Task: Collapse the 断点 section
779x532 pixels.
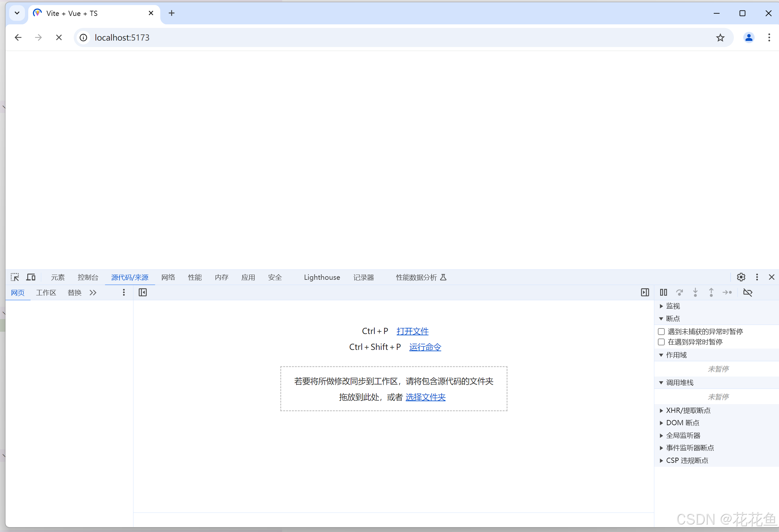Action: (716, 318)
